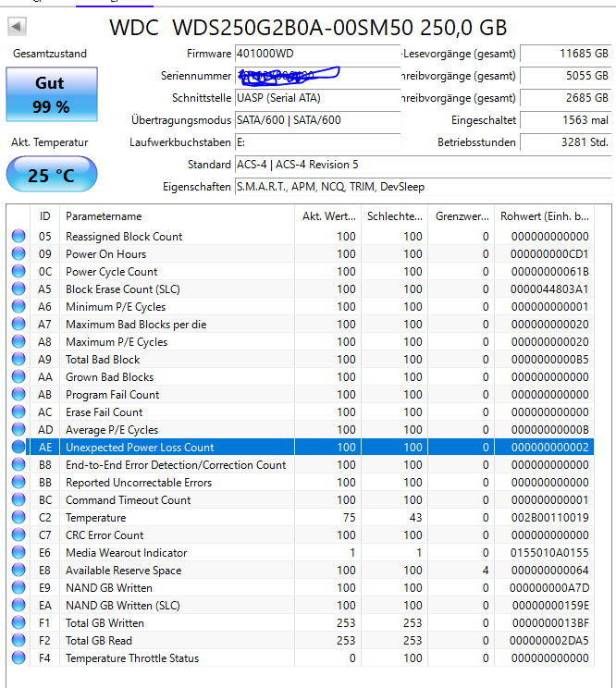
Task: Select the Akt. Wert column header
Action: 328,215
